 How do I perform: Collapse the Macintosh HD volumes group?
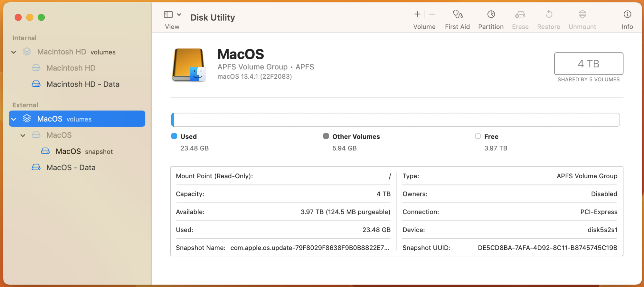14,52
